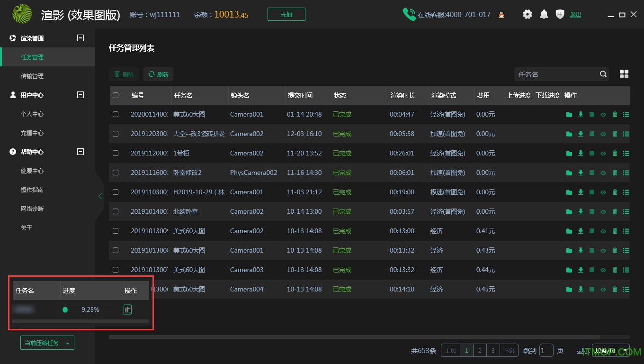Check the box for task 卧室修改2
Viewport: 644px width, 364px height.
pos(116,173)
